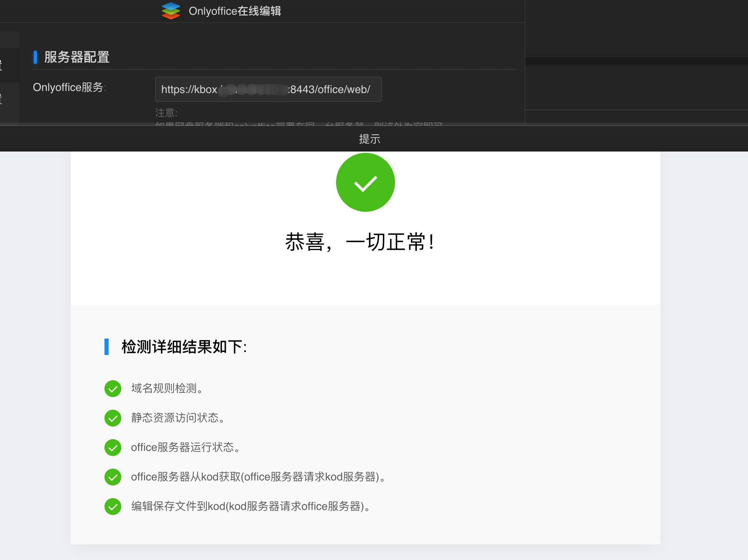Screen dimensions: 748x560
Task: Select the text 静态资源访问状态。
Action: (x=179, y=418)
